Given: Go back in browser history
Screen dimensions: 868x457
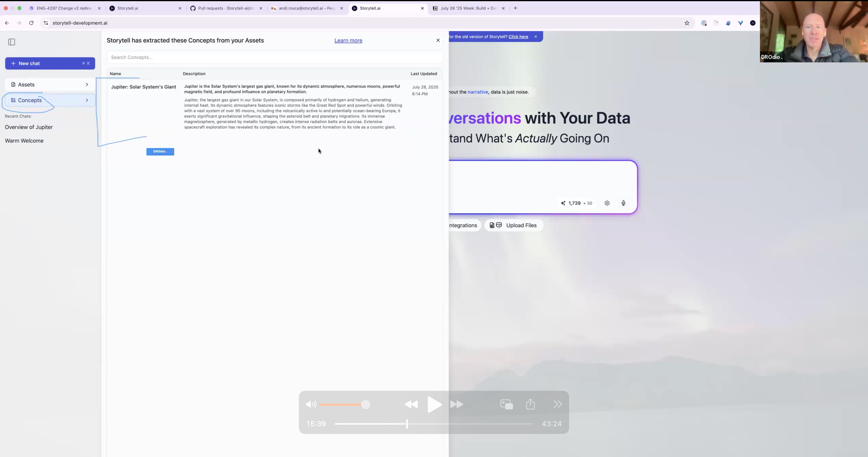Looking at the screenshot, I should pyautogui.click(x=7, y=23).
